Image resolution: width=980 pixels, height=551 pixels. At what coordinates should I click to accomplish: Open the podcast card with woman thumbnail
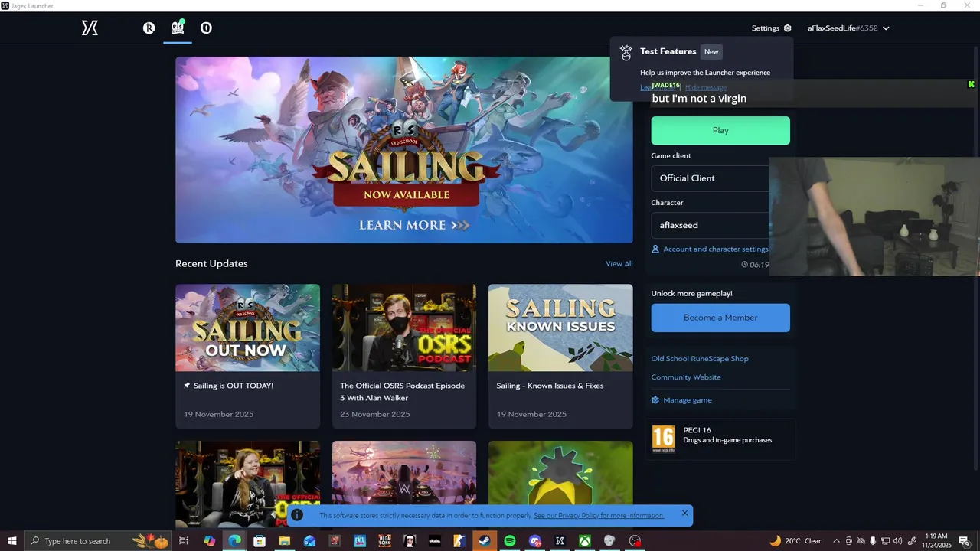247,484
